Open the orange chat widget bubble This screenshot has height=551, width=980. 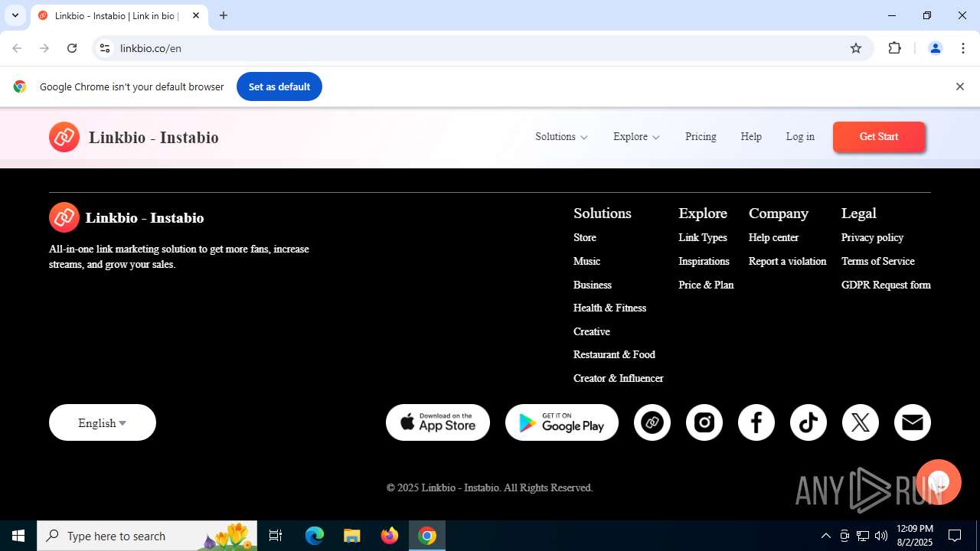pos(939,482)
